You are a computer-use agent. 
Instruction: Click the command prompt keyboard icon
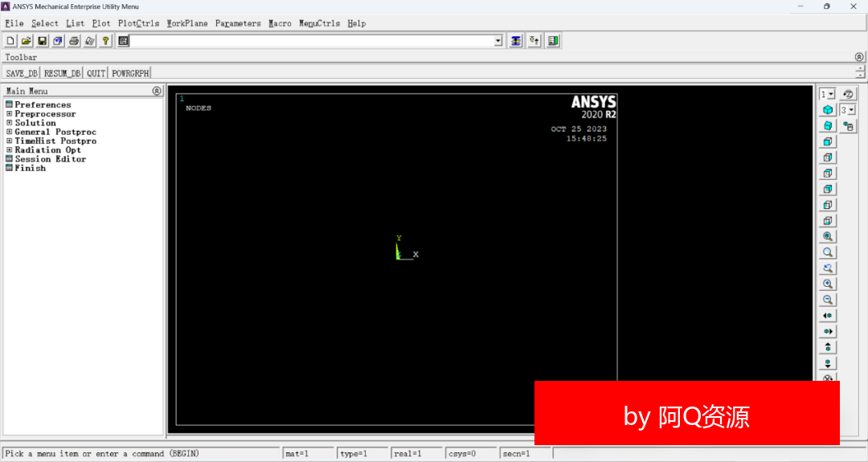124,41
